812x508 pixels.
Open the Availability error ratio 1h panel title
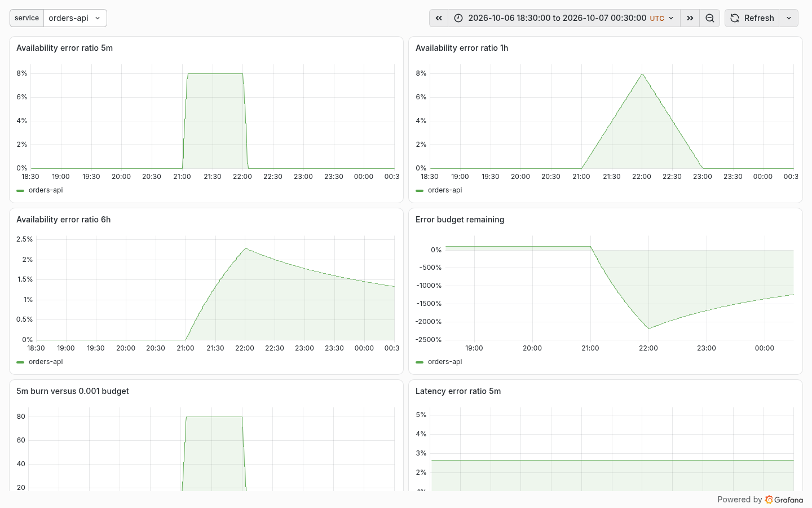click(x=462, y=48)
